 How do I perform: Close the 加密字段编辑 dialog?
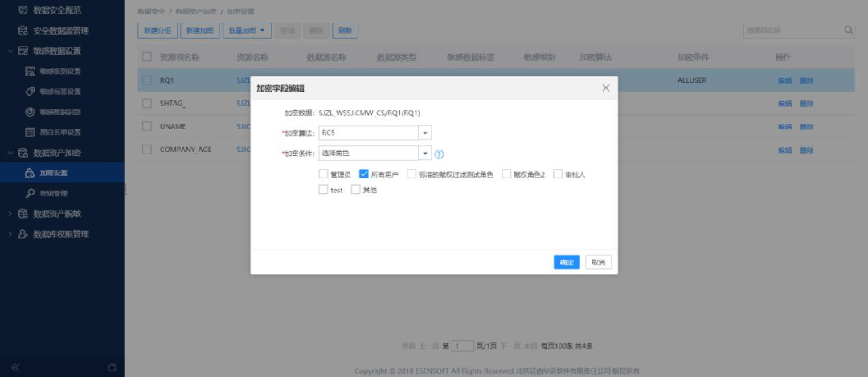pos(605,88)
